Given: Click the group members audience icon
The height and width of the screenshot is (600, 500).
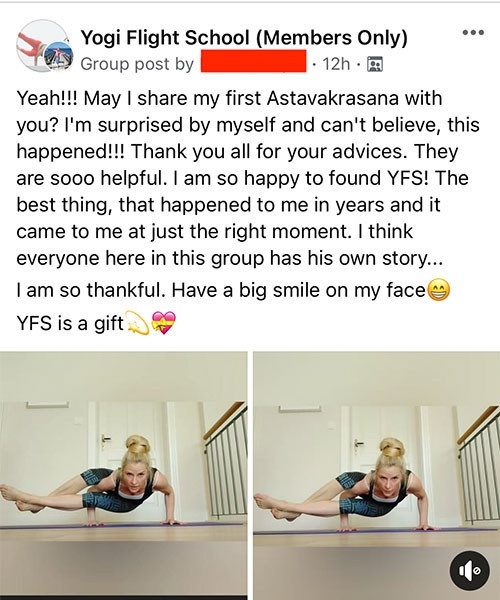Looking at the screenshot, I should pyautogui.click(x=375, y=64).
